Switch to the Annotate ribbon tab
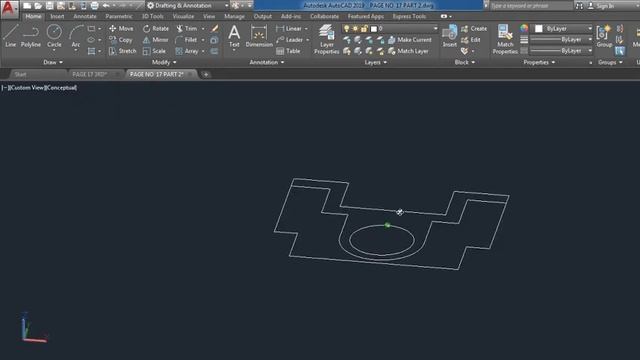 click(x=84, y=17)
